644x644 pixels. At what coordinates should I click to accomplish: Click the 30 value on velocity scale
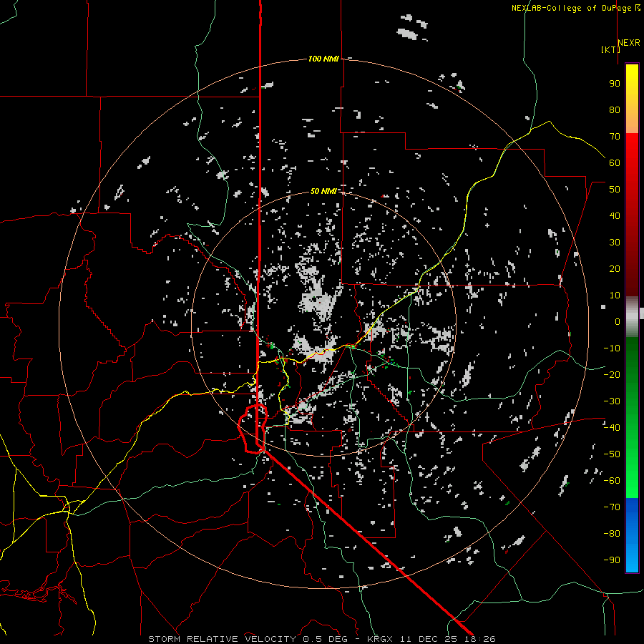[615, 243]
